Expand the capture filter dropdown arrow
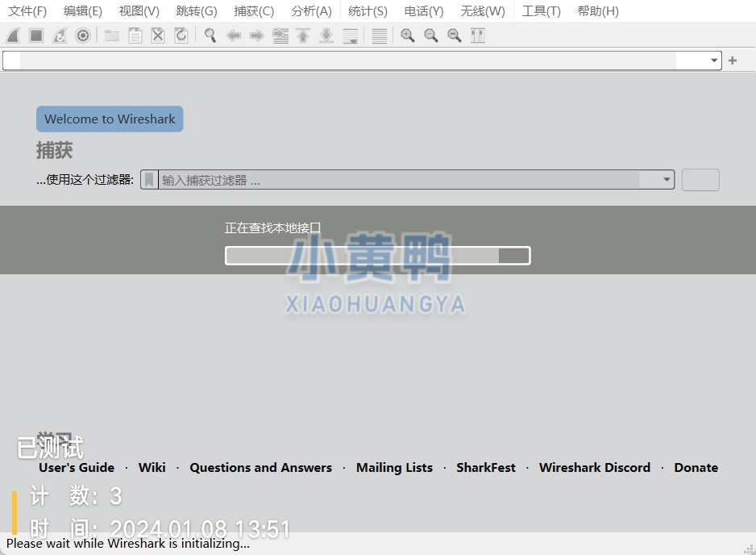 [667, 180]
